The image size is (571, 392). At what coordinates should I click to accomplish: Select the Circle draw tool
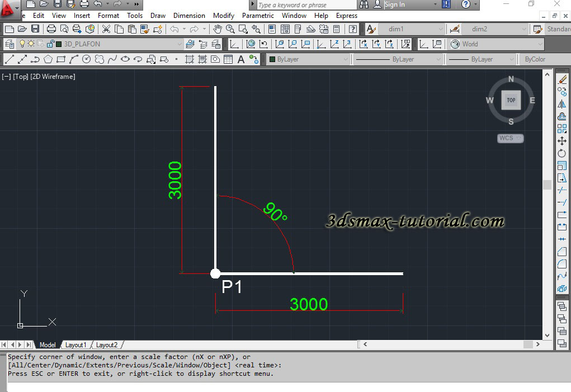86,59
